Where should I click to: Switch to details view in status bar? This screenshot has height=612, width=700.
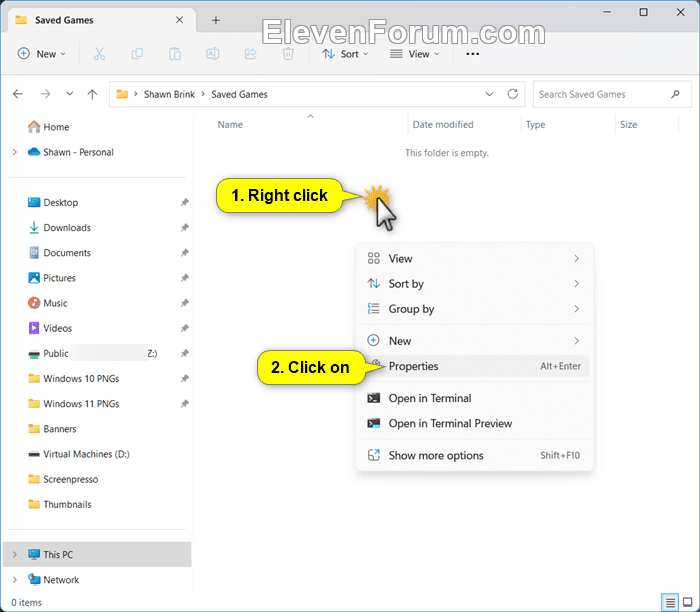click(x=670, y=603)
